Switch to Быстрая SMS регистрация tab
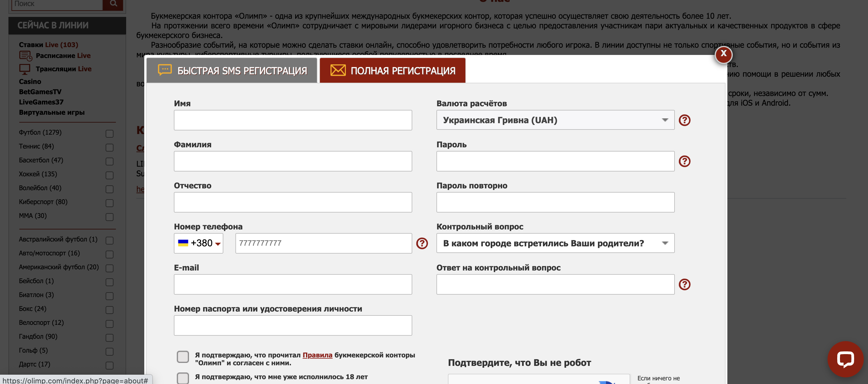Screen dimensions: 868x384 click(232, 70)
